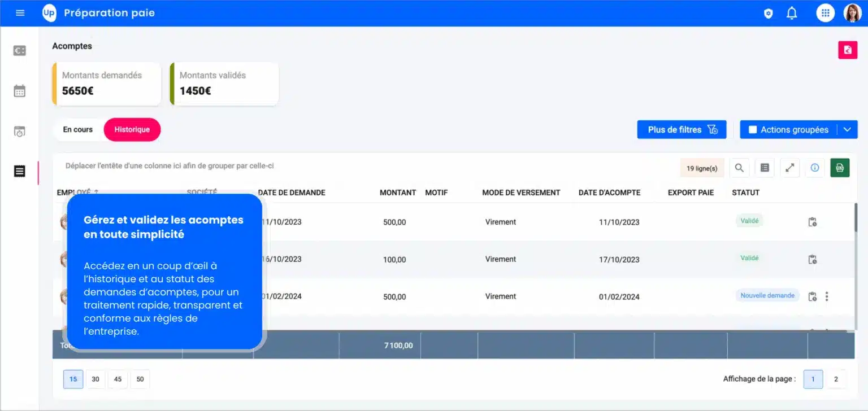The width and height of the screenshot is (868, 411).
Task: Open three-dot menu for Nouvelle demande row
Action: (827, 296)
